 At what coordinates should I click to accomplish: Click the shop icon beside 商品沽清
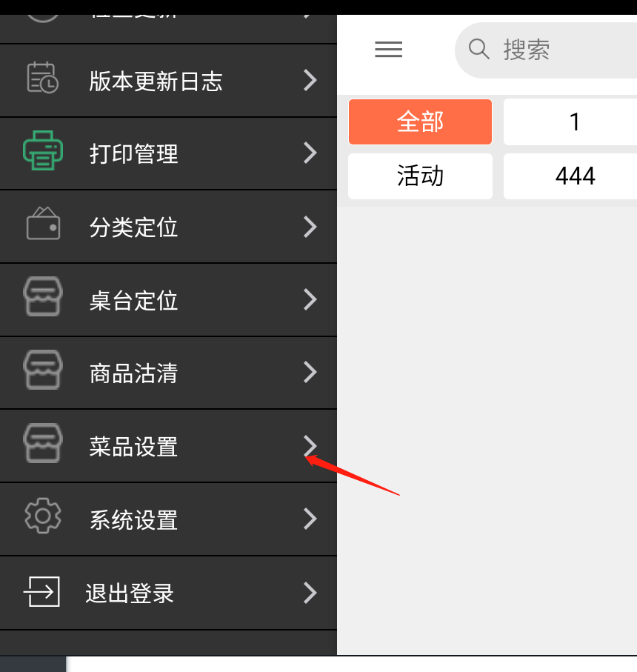tap(43, 370)
